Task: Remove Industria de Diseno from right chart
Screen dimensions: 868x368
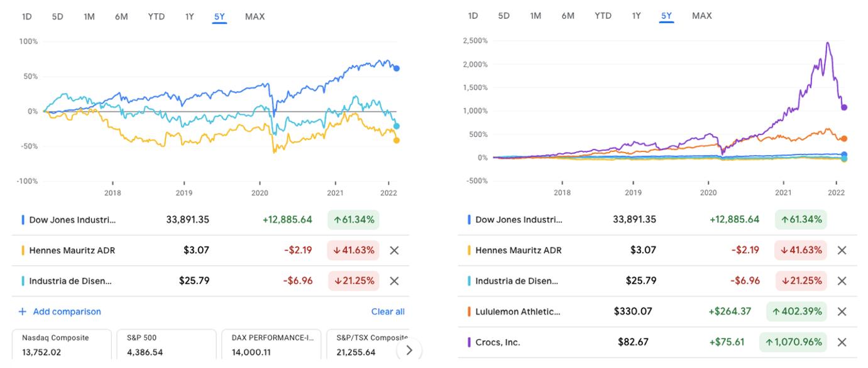Action: click(842, 281)
